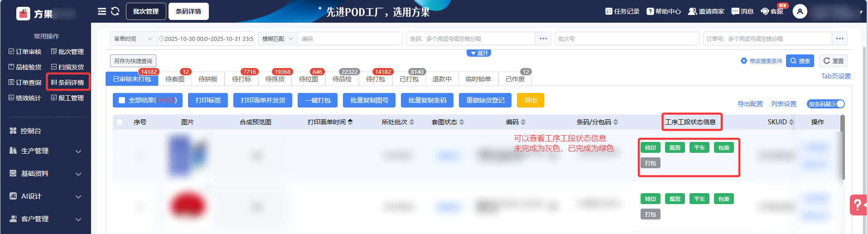
Task: Click the refresh icon in top bar
Action: (115, 11)
